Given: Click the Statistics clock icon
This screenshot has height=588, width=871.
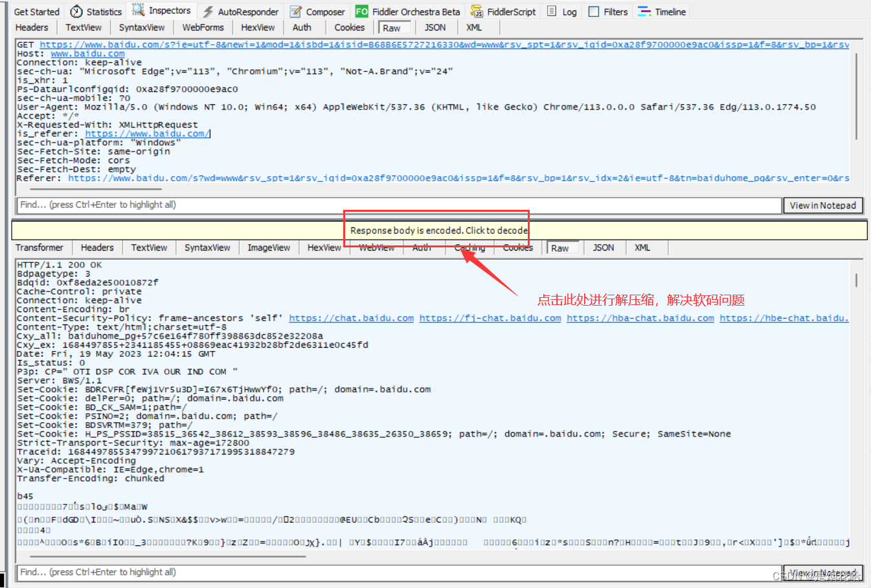Looking at the screenshot, I should tap(76, 12).
